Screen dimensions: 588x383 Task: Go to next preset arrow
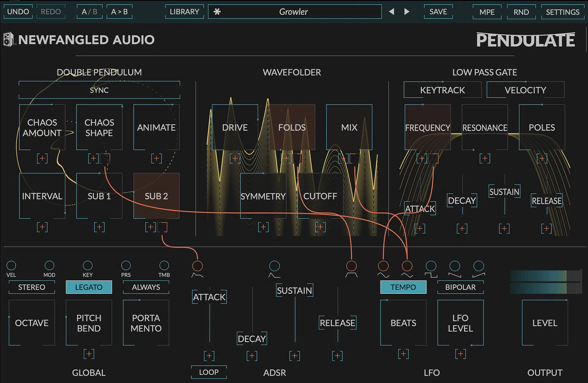point(407,12)
